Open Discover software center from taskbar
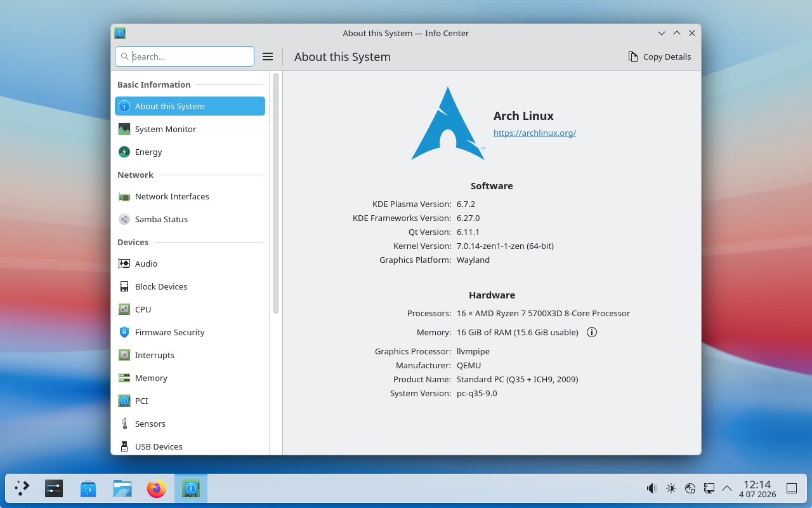 tap(88, 488)
